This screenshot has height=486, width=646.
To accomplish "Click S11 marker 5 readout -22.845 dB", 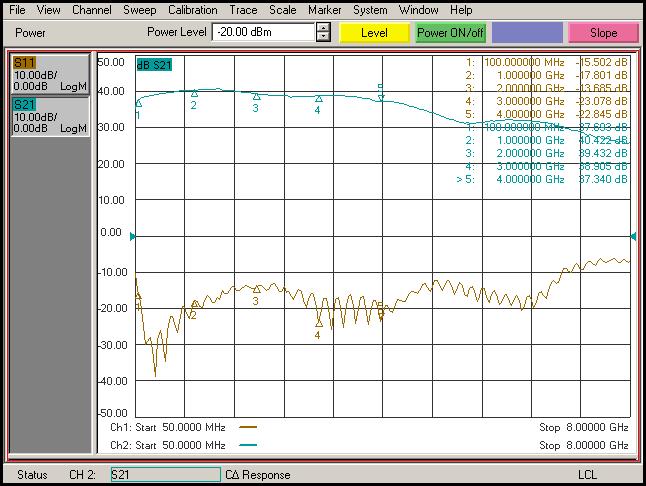I will (602, 114).
